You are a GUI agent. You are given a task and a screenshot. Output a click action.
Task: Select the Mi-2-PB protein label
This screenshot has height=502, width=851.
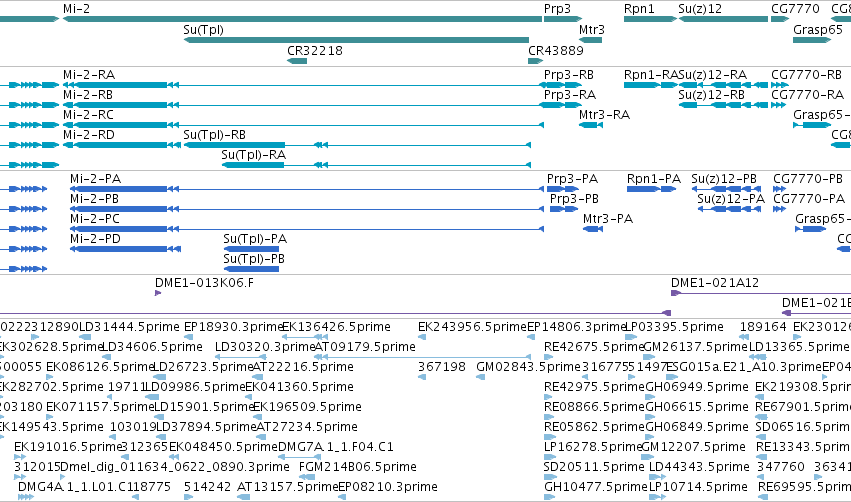(94, 199)
